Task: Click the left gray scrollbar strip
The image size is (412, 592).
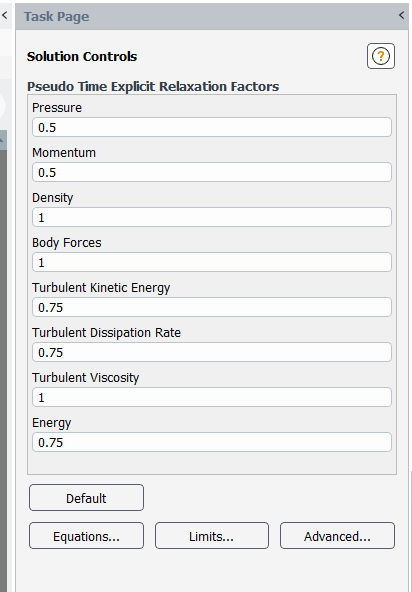Action: click(3, 370)
